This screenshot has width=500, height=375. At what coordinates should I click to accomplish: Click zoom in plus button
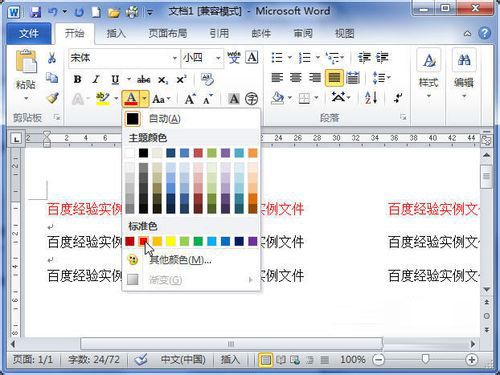coord(471,360)
